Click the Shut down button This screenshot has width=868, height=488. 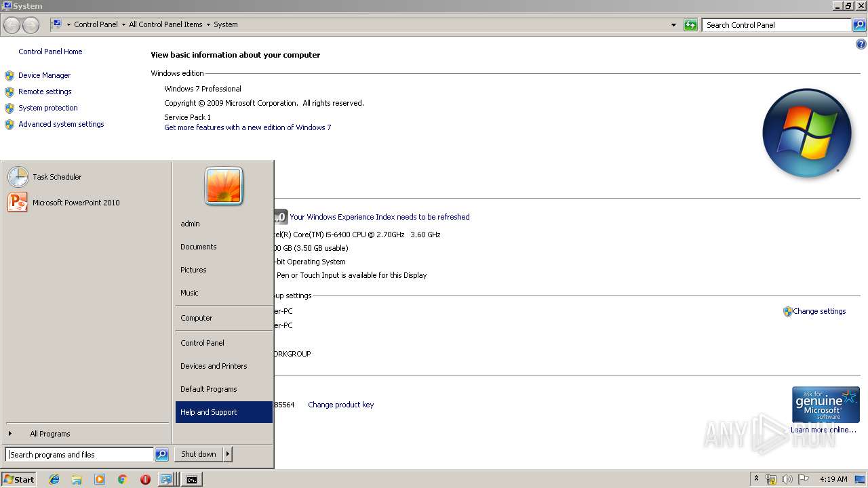(x=199, y=454)
